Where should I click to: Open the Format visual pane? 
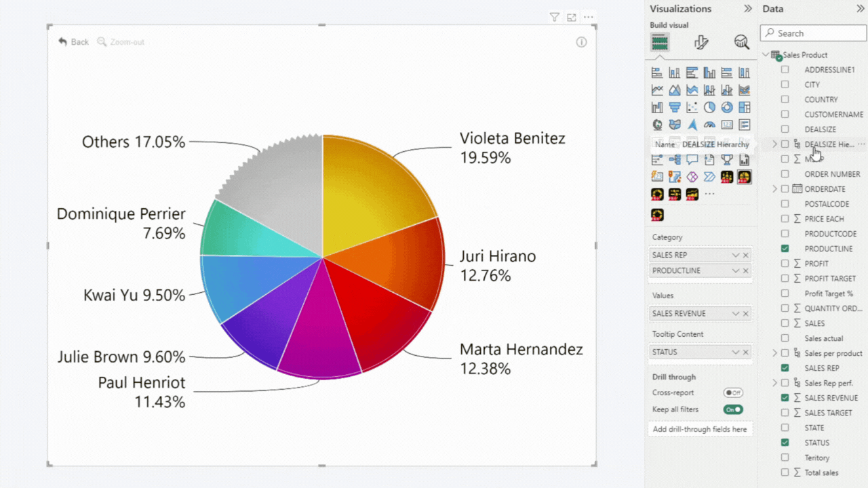click(703, 42)
